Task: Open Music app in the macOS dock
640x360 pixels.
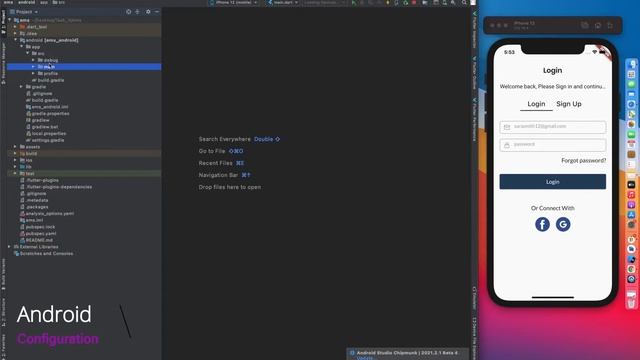Action: [631, 195]
